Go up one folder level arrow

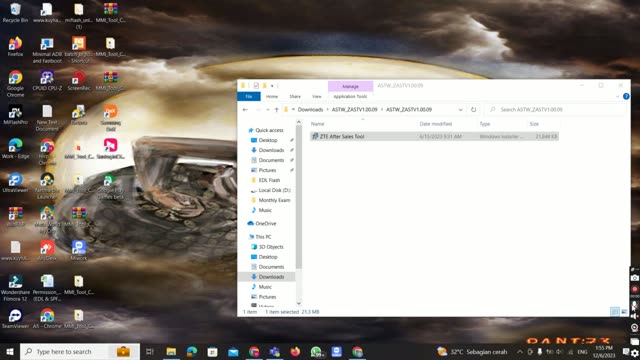(x=276, y=109)
